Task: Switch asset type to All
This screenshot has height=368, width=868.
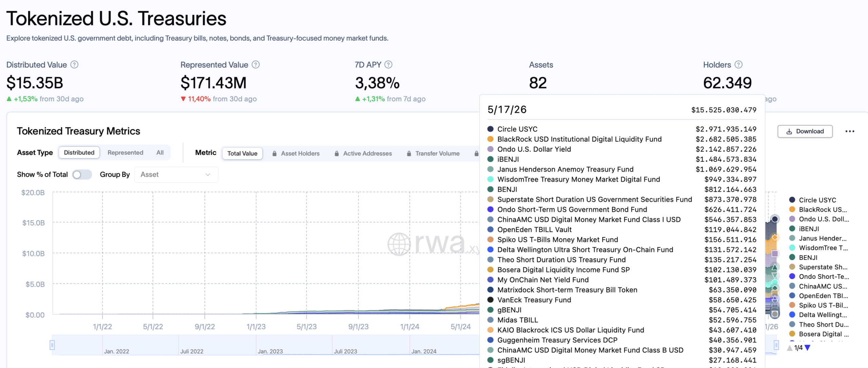Action: pyautogui.click(x=160, y=153)
